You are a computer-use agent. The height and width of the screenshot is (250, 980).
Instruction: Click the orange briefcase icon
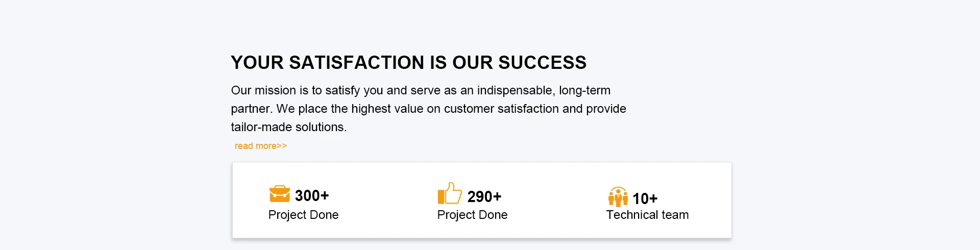(279, 194)
